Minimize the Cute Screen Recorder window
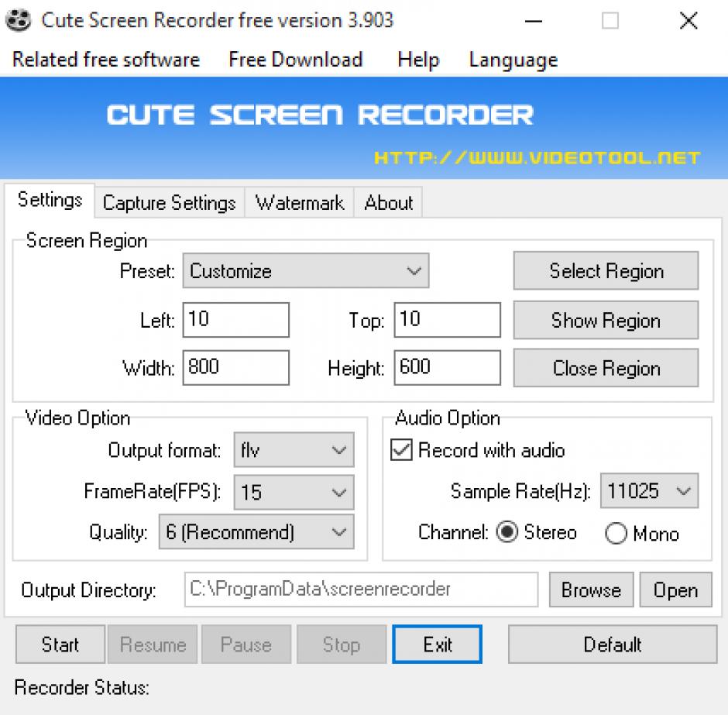 (534, 21)
